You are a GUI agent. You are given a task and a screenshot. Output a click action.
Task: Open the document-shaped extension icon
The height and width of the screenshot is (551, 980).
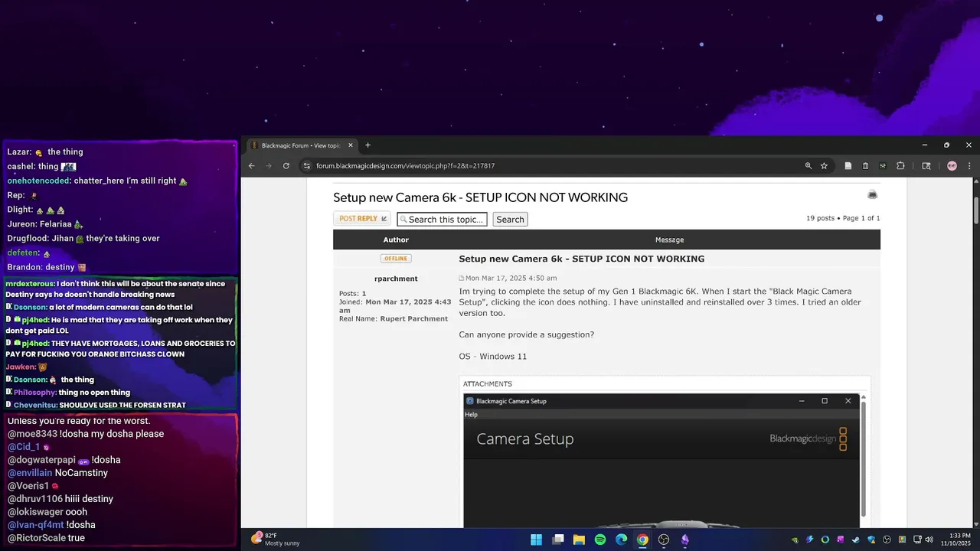click(x=848, y=165)
